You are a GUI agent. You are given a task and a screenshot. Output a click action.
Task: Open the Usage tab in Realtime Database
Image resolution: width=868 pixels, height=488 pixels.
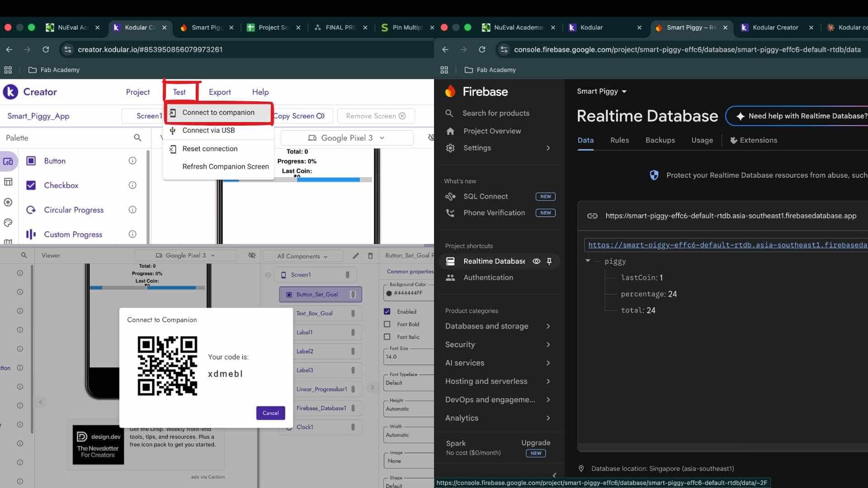[702, 141]
